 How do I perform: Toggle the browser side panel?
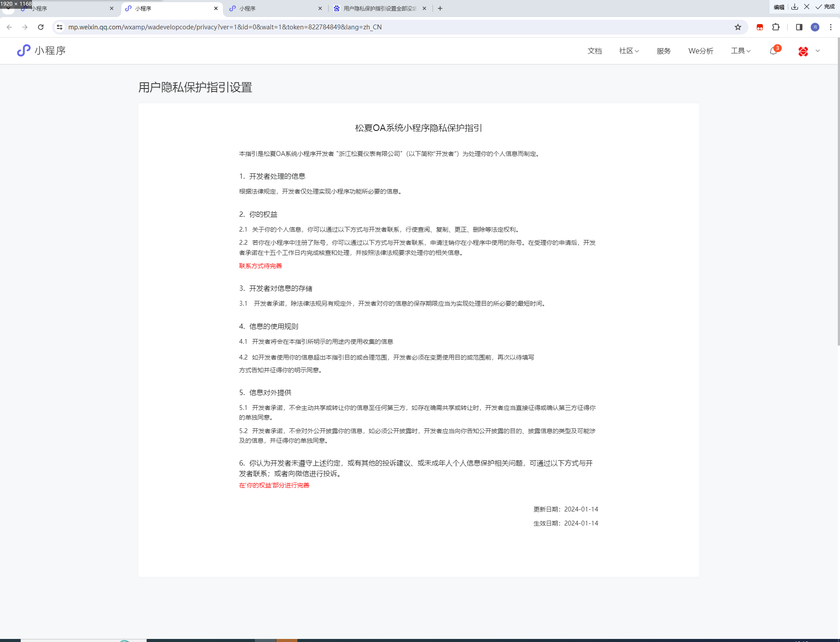point(799,27)
